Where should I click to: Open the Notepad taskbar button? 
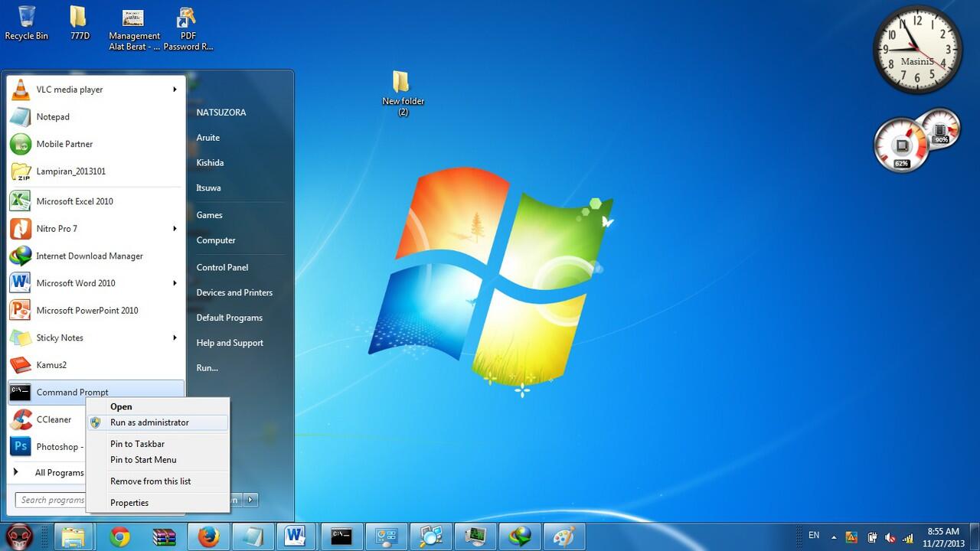pos(251,537)
